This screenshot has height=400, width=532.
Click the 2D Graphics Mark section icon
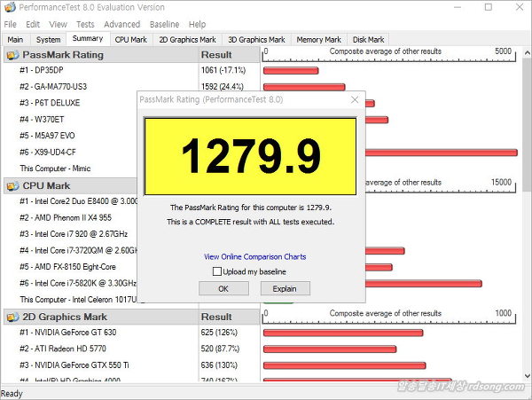point(12,317)
